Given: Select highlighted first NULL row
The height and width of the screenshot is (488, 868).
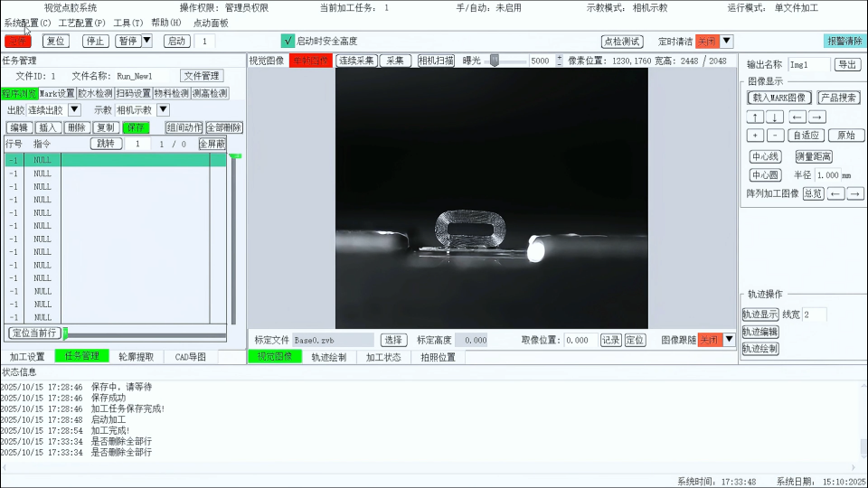Looking at the screenshot, I should 116,160.
